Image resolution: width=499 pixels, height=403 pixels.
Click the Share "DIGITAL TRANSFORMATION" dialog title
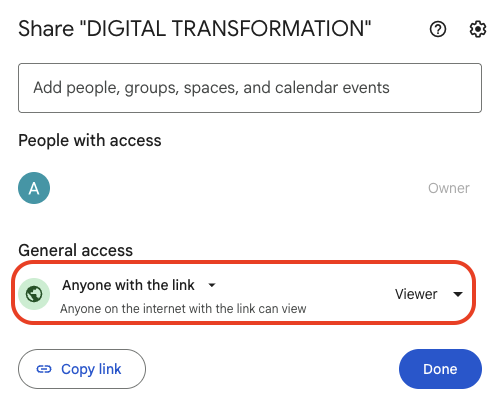tap(195, 28)
